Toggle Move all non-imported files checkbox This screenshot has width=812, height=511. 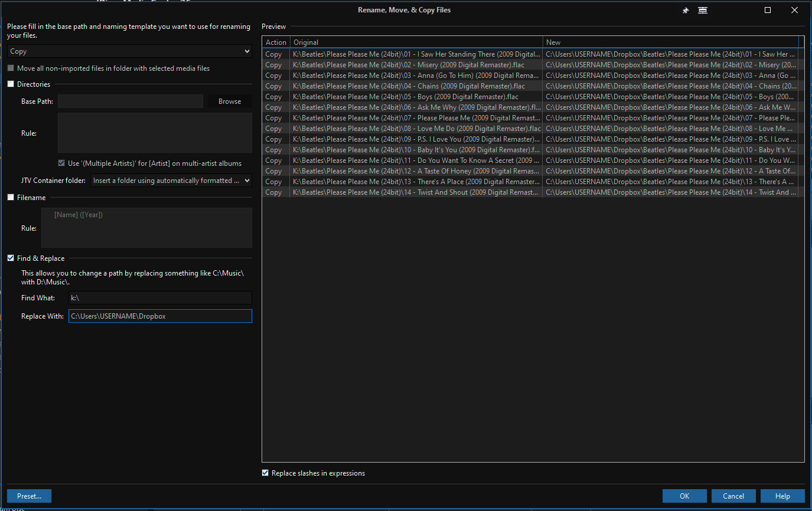[11, 68]
